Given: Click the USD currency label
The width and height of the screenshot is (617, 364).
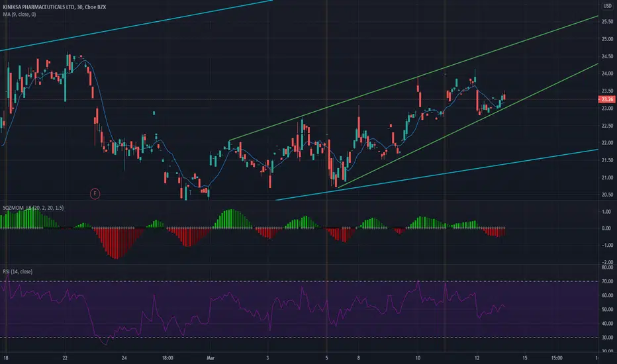Looking at the screenshot, I should pos(608,6).
